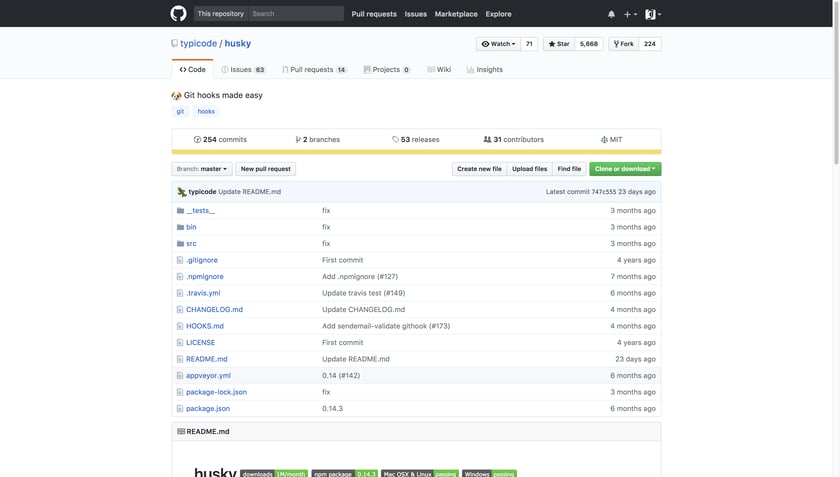Open typicode avatar in the latest commit row
Viewport: 840px width, 477px height.
182,192
